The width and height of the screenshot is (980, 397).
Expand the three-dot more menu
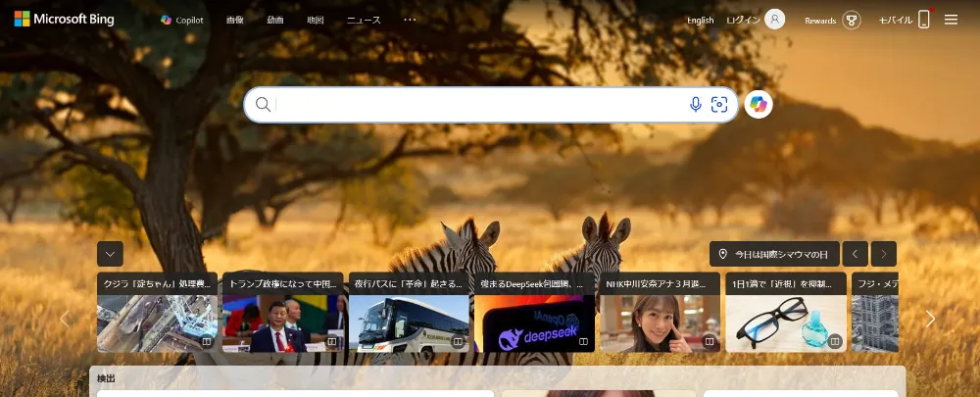410,20
